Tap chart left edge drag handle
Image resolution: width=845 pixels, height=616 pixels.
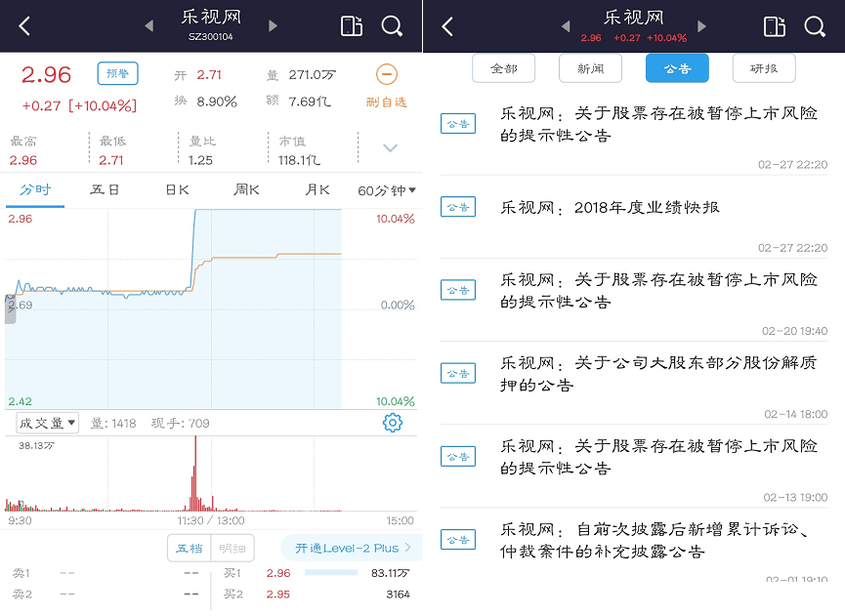click(10, 309)
